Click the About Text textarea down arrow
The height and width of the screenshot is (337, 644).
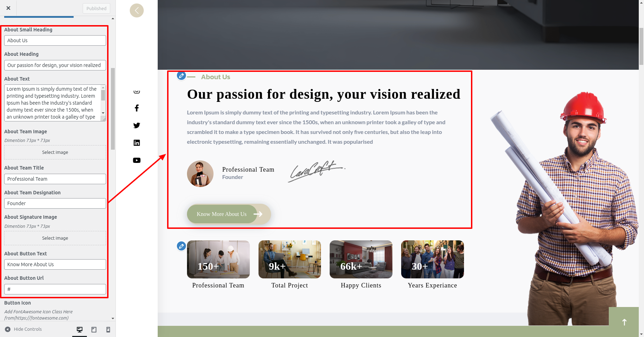pyautogui.click(x=103, y=113)
